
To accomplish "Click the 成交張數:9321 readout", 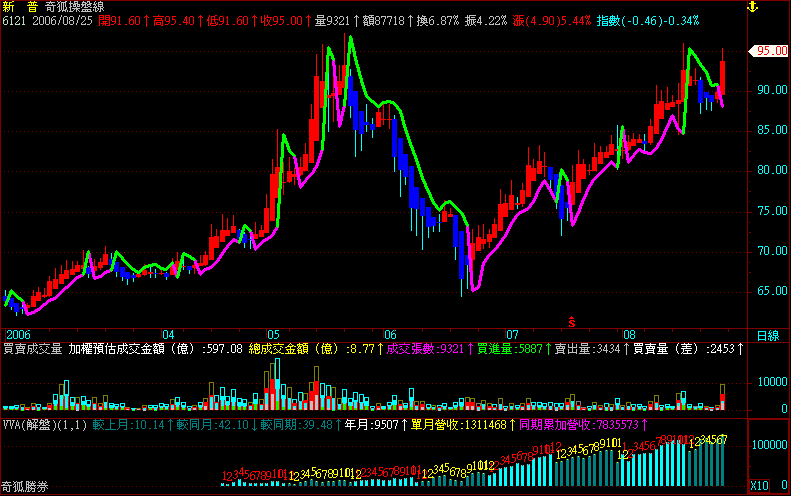I will (430, 349).
